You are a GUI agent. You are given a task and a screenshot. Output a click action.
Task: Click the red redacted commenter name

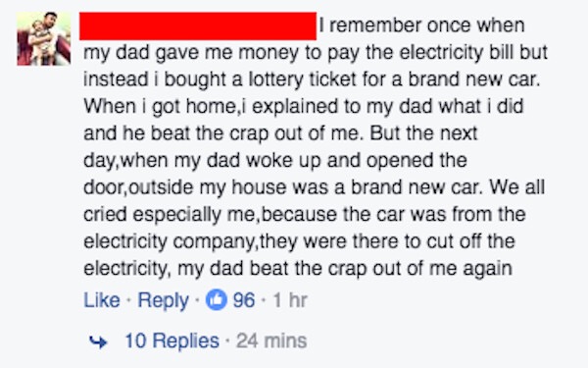pos(198,26)
